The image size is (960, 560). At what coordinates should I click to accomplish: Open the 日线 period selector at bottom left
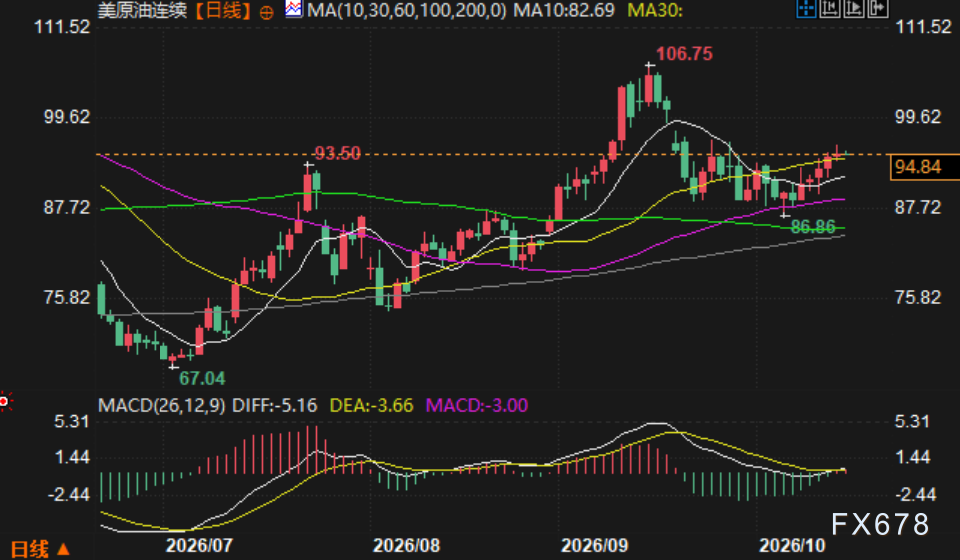(x=40, y=549)
